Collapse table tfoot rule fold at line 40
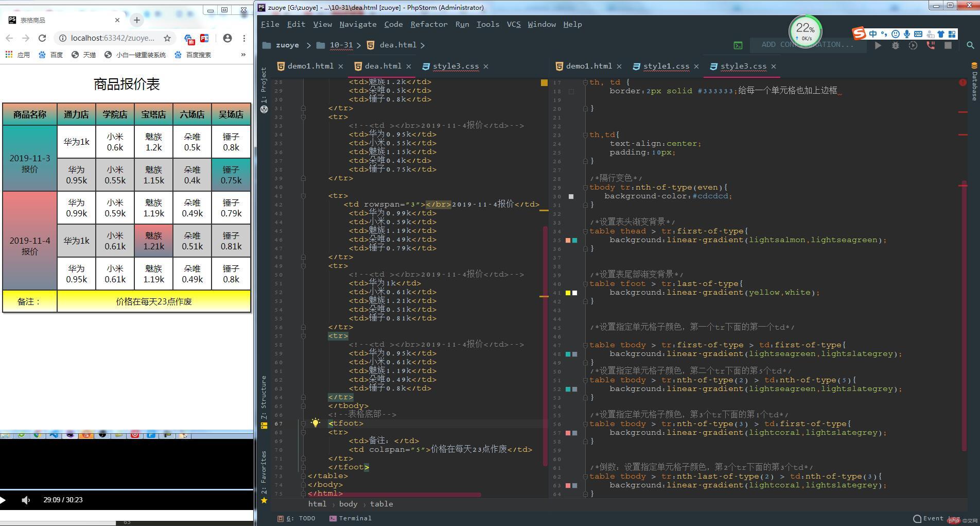Image resolution: width=980 pixels, height=526 pixels. pyautogui.click(x=585, y=284)
